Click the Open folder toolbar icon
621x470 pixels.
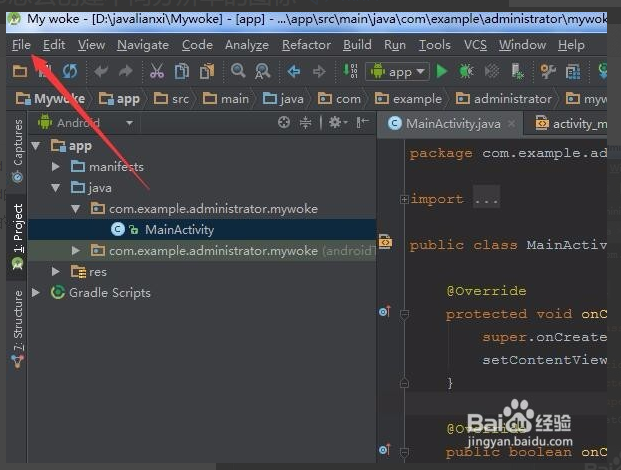[x=20, y=72]
